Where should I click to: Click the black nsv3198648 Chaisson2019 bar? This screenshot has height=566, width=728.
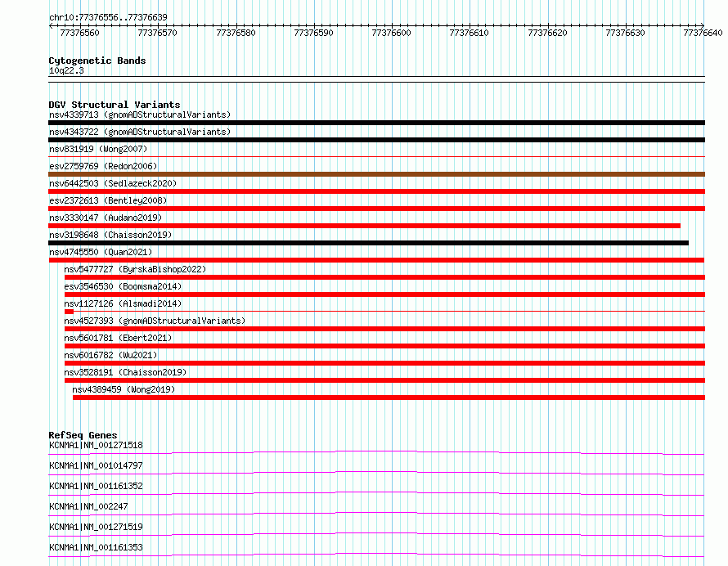[x=369, y=243]
